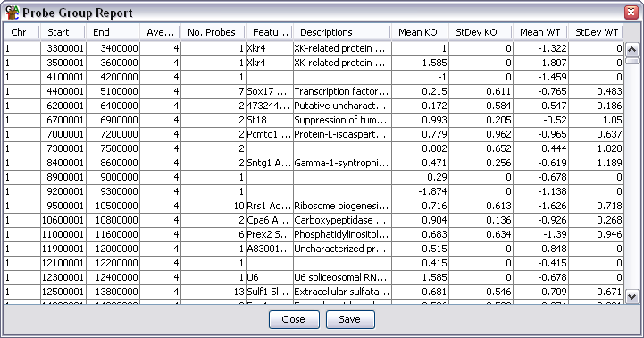The width and height of the screenshot is (644, 338).
Task: Click Extracellular sulfata... description cell
Action: [342, 292]
